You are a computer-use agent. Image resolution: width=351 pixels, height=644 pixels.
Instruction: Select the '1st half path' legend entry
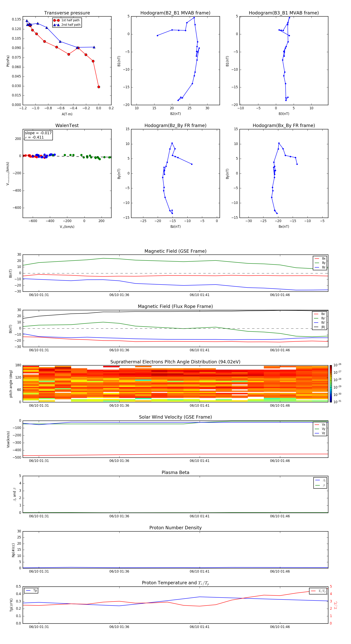tap(66, 20)
